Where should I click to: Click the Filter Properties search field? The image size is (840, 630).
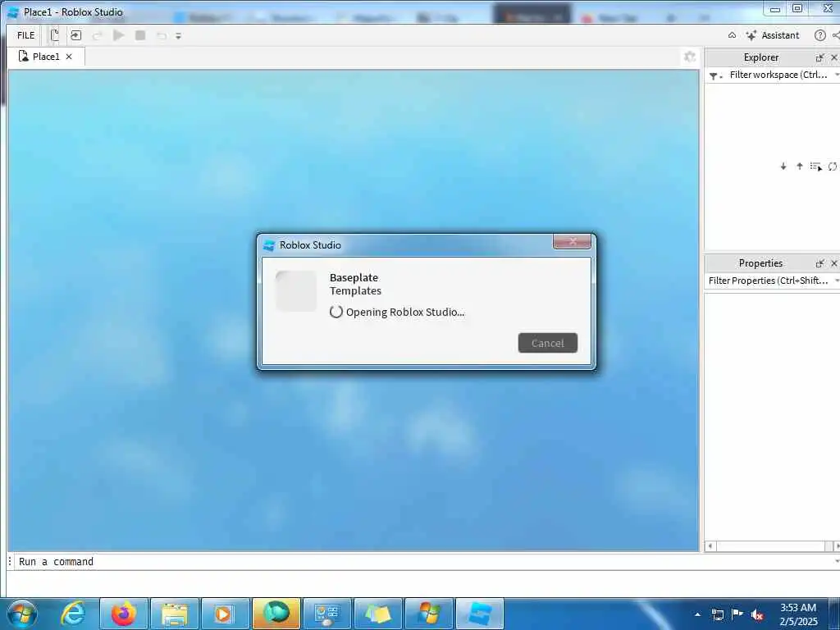[768, 281]
